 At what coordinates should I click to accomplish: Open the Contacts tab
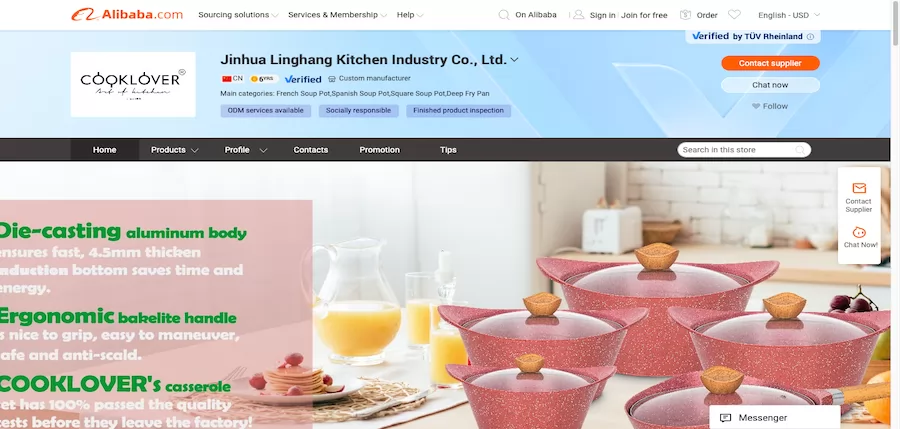[311, 150]
